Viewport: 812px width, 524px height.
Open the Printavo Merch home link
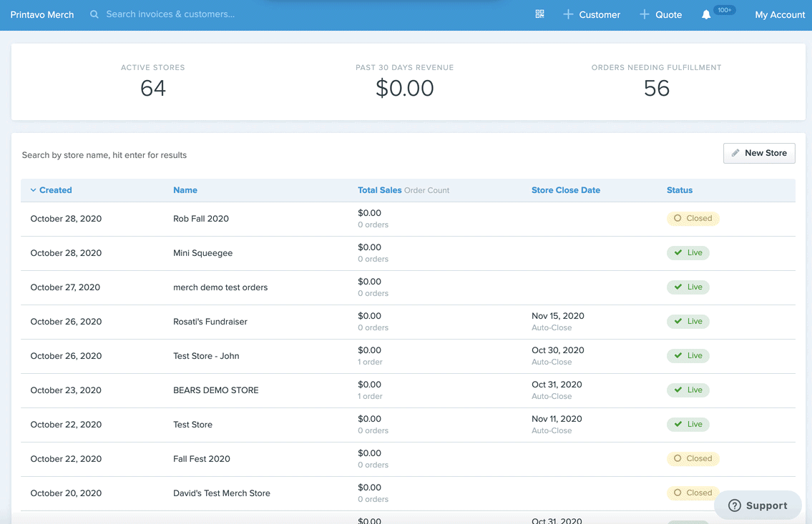[42, 14]
